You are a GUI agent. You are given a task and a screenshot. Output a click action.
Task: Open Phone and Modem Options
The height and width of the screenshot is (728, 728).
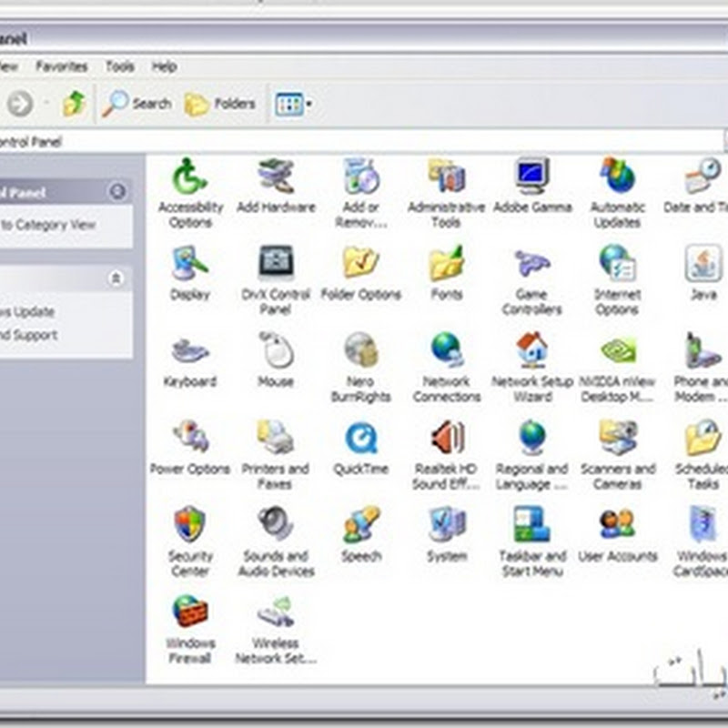pyautogui.click(x=701, y=368)
